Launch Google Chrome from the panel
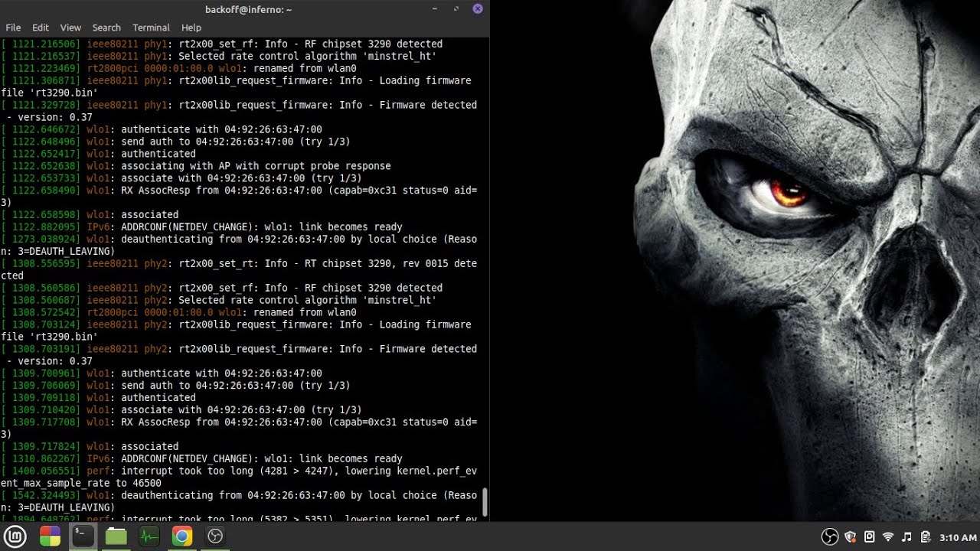This screenshot has height=551, width=980. 182,536
